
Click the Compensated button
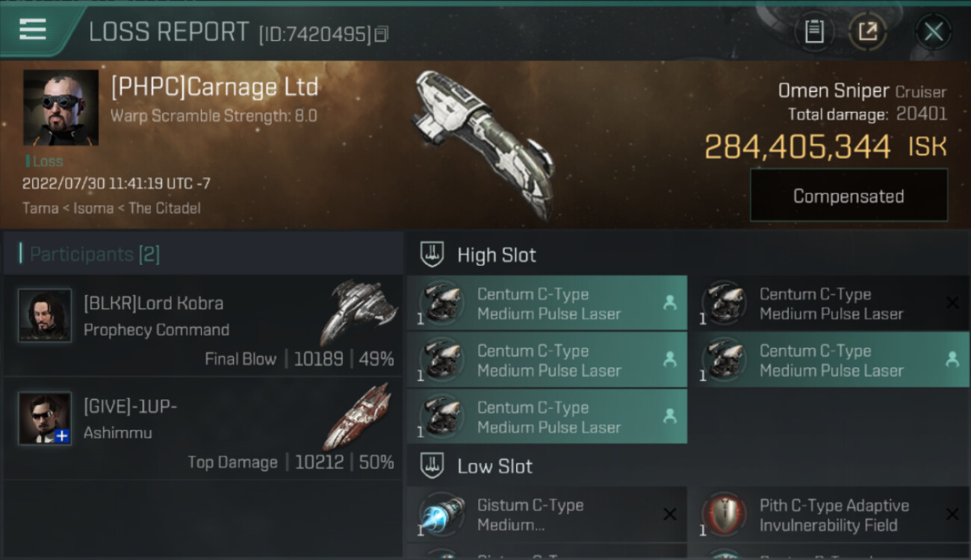[x=849, y=196]
